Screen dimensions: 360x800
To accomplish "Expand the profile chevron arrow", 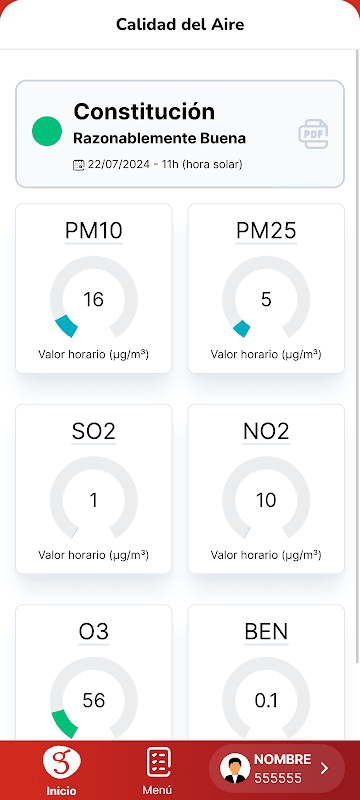I will point(324,768).
